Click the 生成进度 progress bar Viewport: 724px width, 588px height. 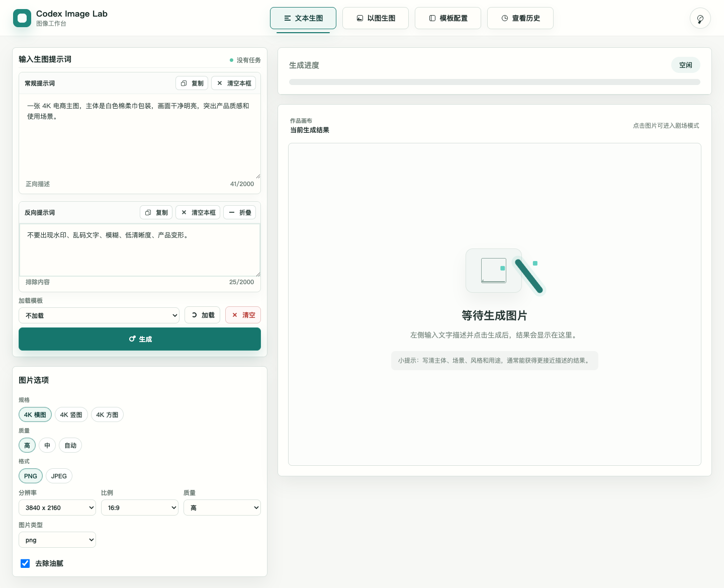495,82
